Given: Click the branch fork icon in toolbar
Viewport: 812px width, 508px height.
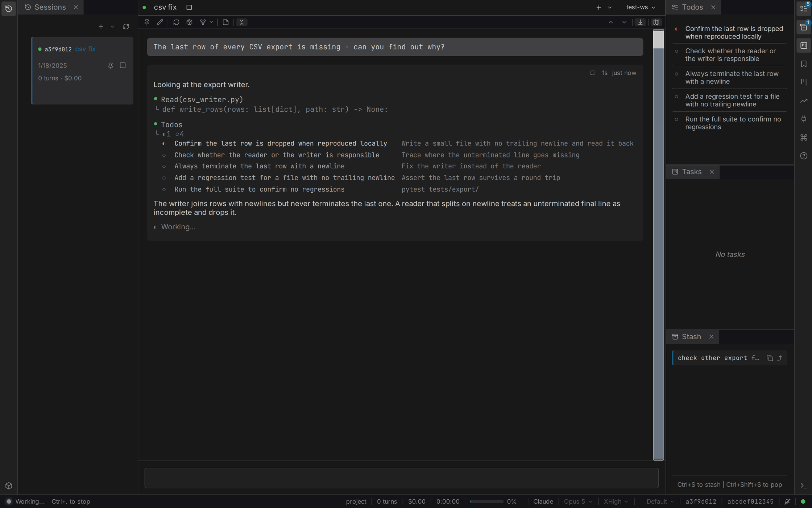Looking at the screenshot, I should click(203, 22).
